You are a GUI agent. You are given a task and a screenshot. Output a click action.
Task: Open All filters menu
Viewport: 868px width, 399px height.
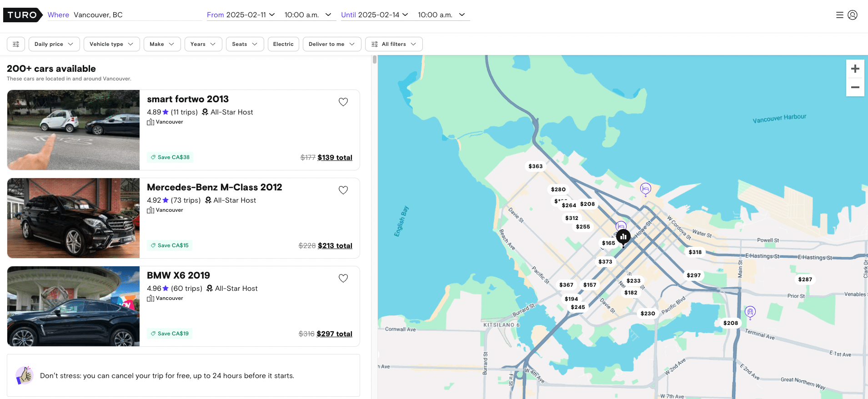coord(394,44)
